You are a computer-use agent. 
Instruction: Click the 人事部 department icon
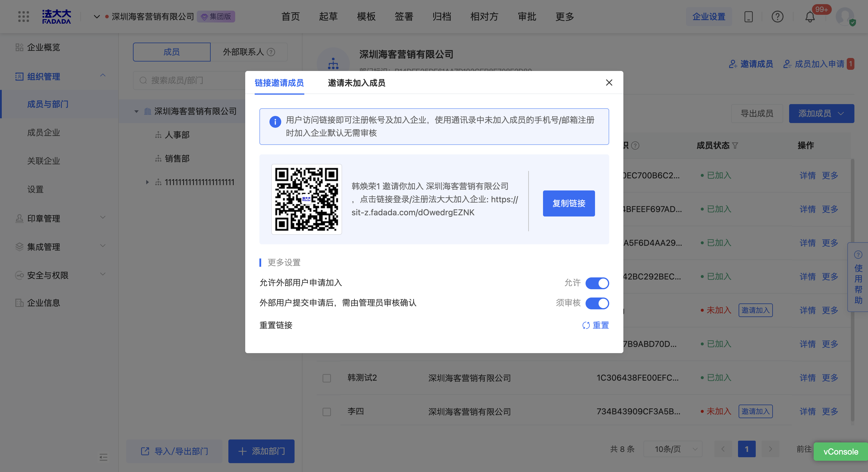158,135
